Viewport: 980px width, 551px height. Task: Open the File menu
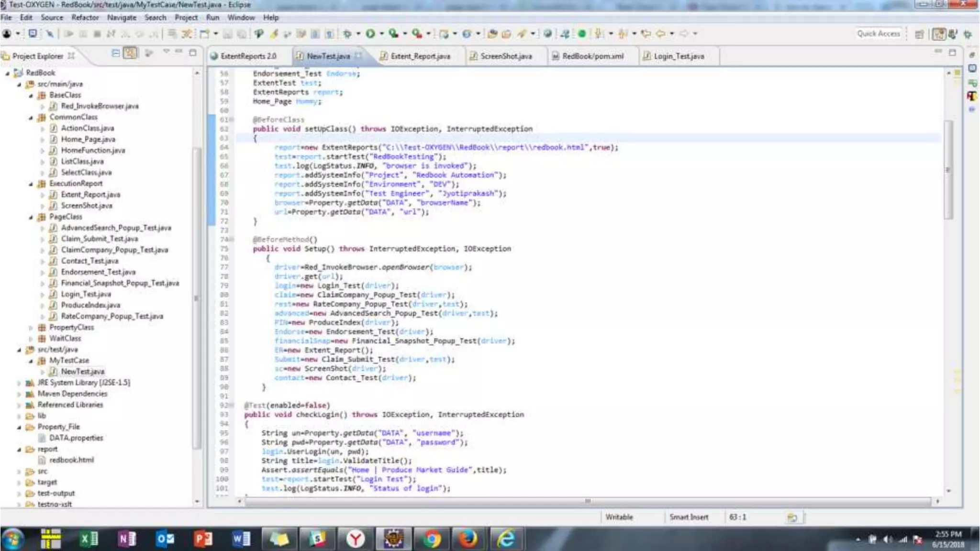pyautogui.click(x=6, y=18)
